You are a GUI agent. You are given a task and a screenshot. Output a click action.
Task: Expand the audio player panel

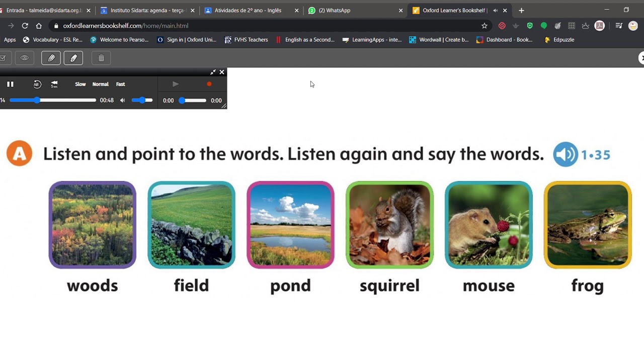(213, 72)
